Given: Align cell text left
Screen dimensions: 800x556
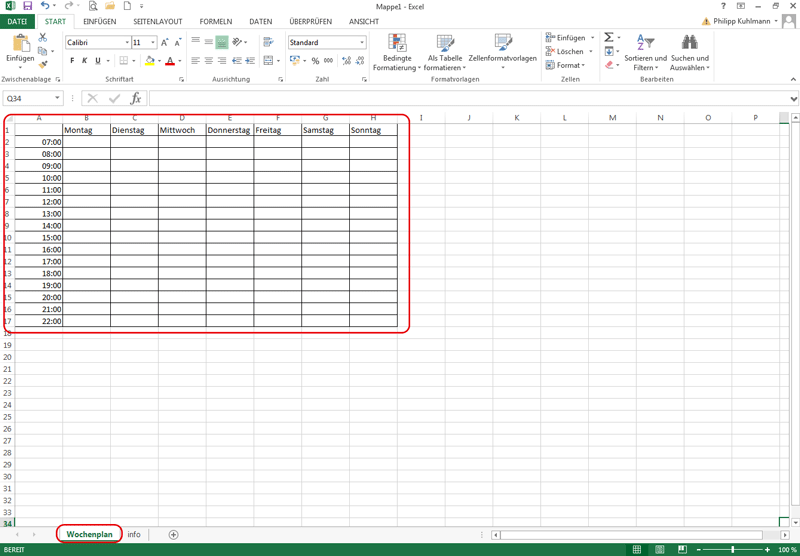Looking at the screenshot, I should coord(195,61).
